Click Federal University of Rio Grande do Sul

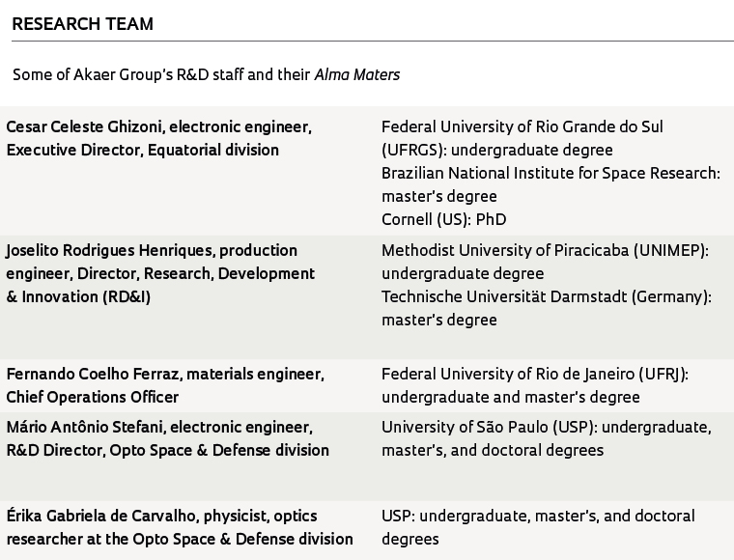[x=522, y=126]
